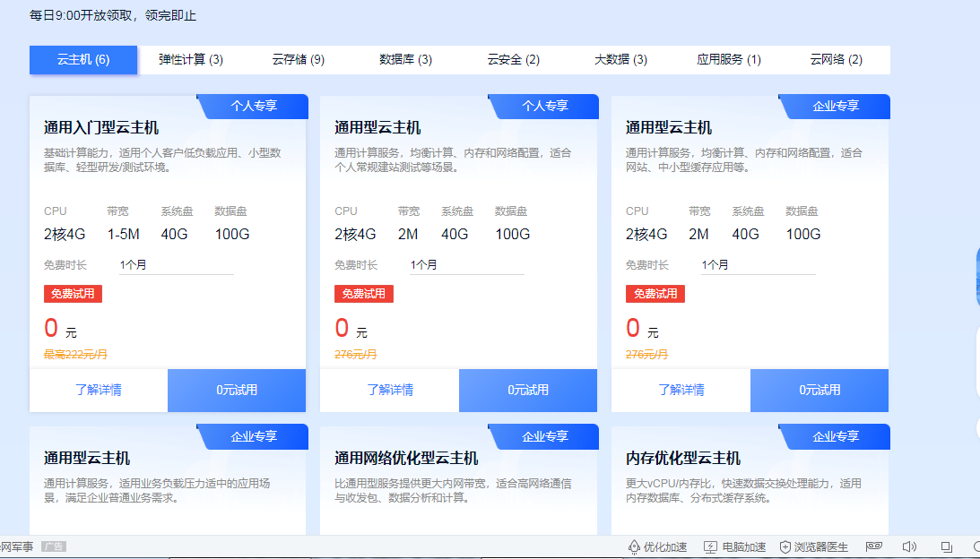Launch 浏览器医生 shield icon
Screen dimensions: 980x559
[784, 546]
